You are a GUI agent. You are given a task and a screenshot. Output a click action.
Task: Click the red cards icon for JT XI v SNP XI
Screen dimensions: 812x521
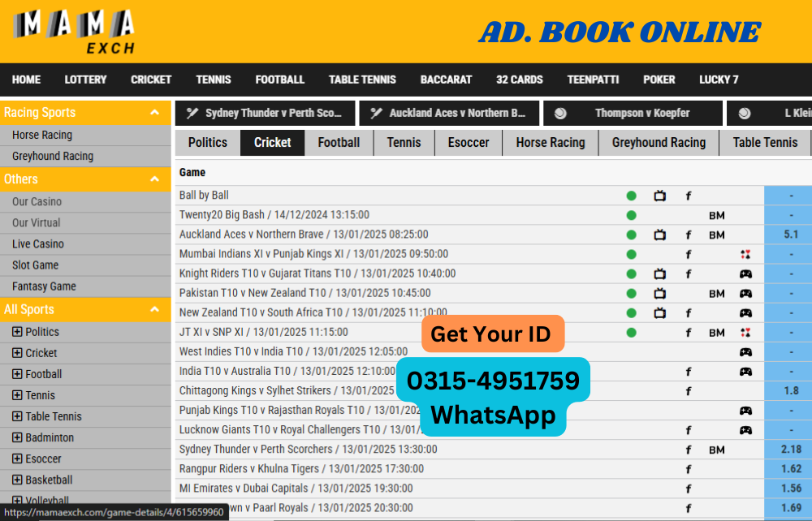(x=745, y=333)
